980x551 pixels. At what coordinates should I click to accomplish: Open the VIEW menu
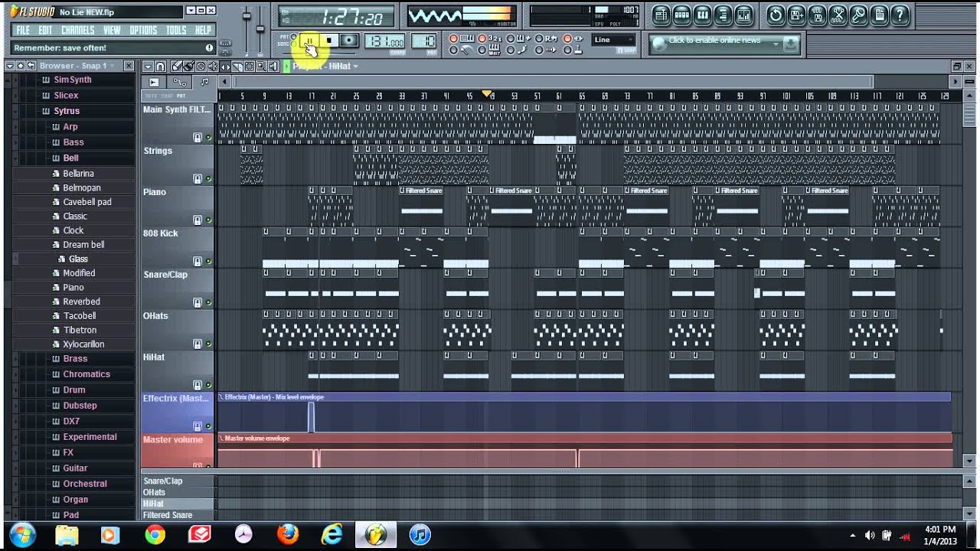[x=113, y=31]
